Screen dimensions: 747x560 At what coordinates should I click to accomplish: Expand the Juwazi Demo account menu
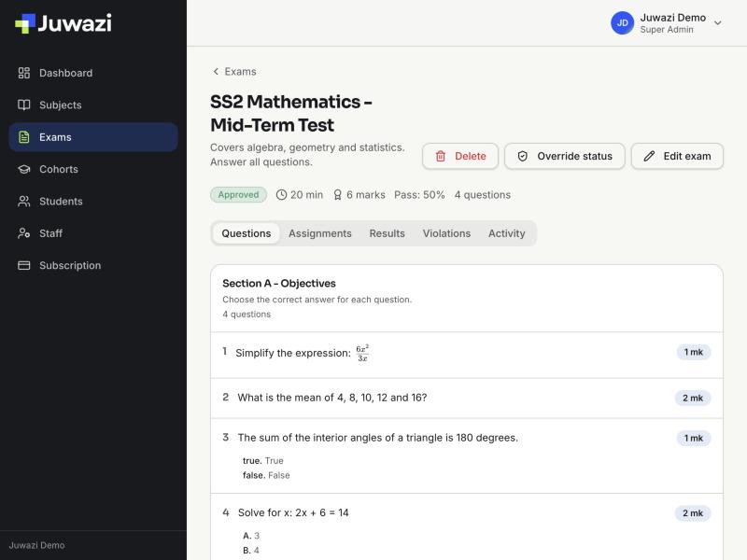717,22
